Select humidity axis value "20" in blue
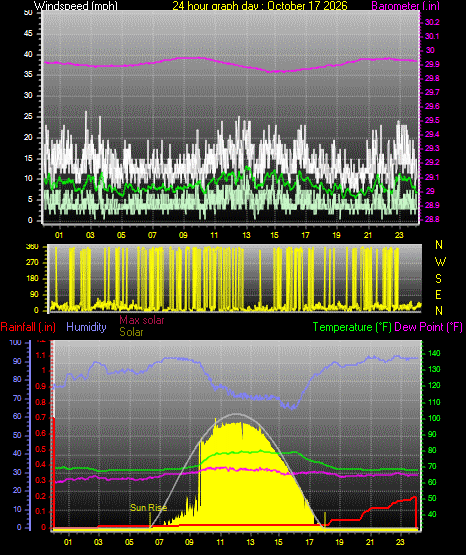466x555 pixels. coord(17,491)
